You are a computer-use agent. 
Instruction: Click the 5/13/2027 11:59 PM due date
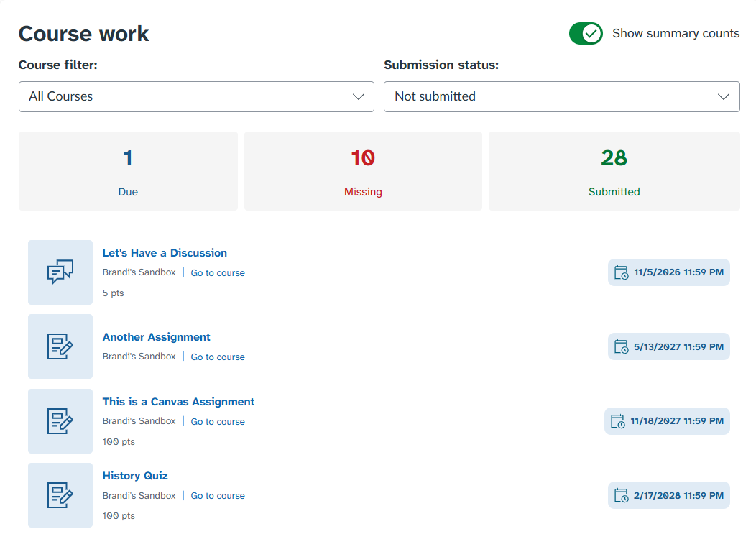(669, 346)
